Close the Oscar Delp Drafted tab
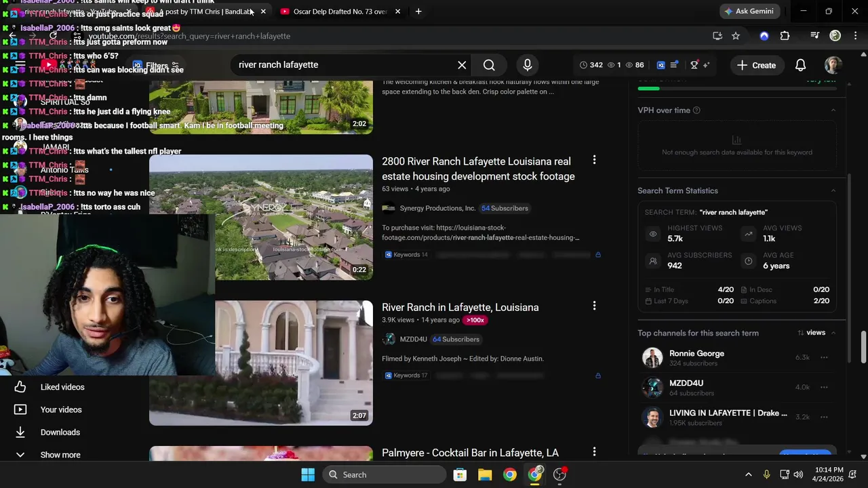868x488 pixels. tap(397, 12)
